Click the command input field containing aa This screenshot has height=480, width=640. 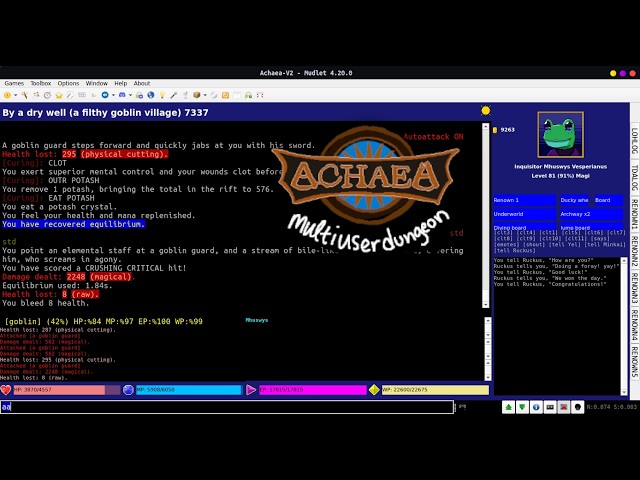coord(227,407)
